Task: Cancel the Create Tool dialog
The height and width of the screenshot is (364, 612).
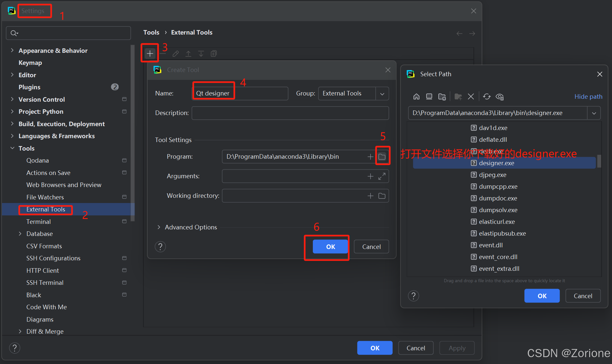Action: pyautogui.click(x=372, y=247)
